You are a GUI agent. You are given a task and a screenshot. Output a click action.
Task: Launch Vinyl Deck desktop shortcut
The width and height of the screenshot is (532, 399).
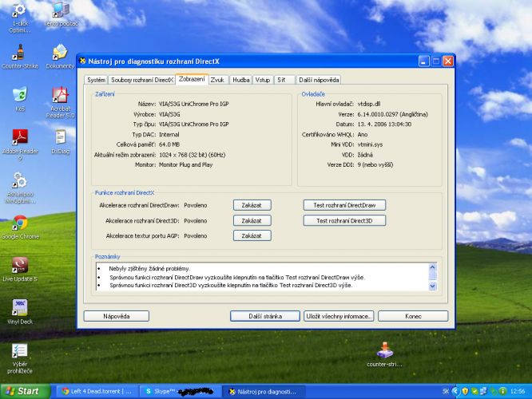coord(20,312)
